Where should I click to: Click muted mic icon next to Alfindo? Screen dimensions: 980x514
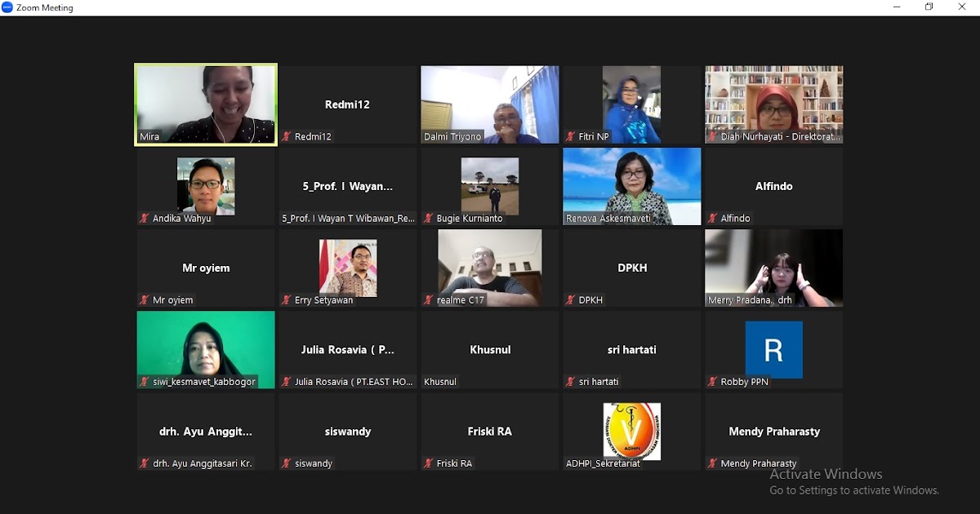pos(713,219)
